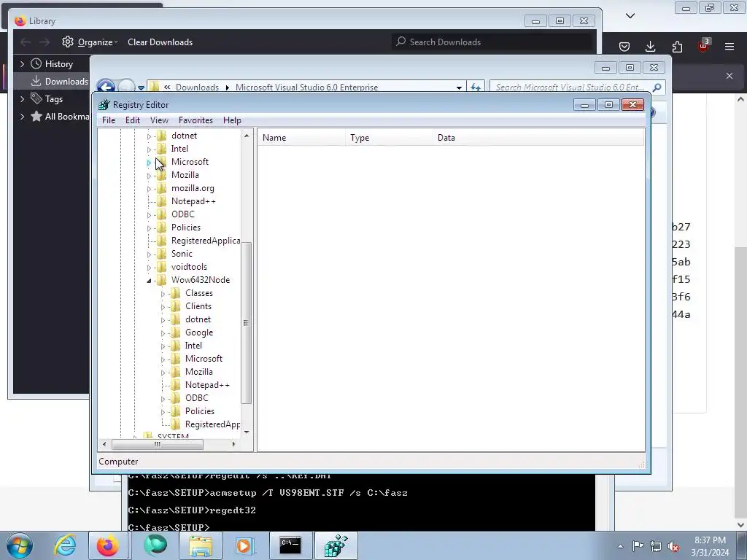The height and width of the screenshot is (560, 747).
Task: Select All Bookmarks in Library sidebar
Action: [x=60, y=116]
